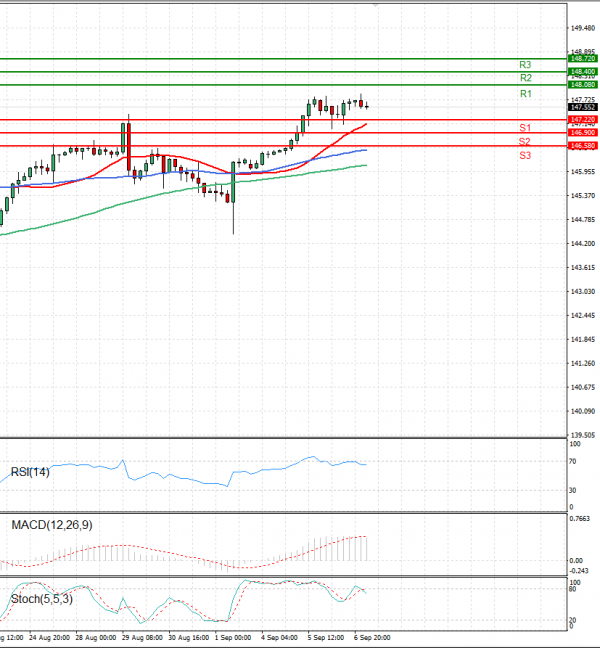Click the MACD scale value 0.7663

580,519
